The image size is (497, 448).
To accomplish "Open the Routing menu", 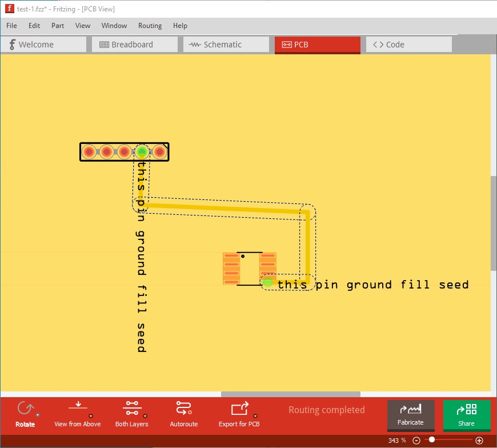I will [x=150, y=26].
